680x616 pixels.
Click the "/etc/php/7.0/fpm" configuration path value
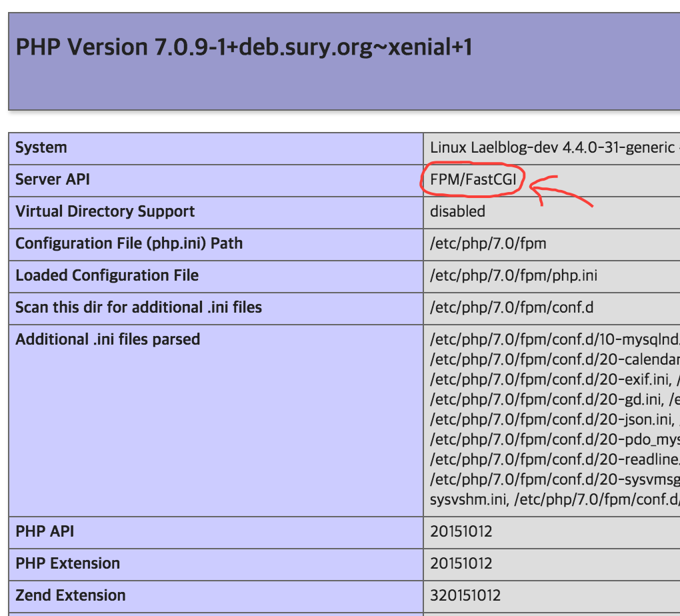coord(488,243)
